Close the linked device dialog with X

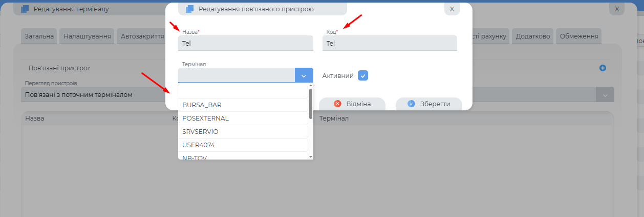(x=452, y=9)
